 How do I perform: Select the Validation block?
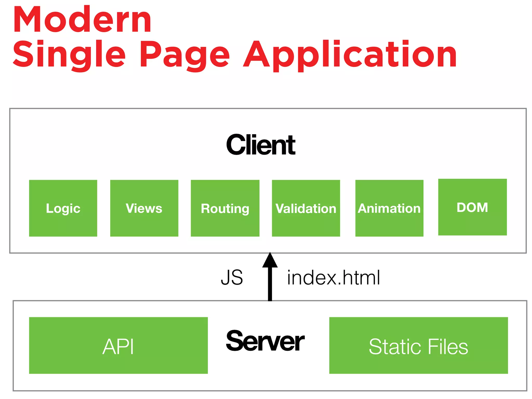click(306, 208)
